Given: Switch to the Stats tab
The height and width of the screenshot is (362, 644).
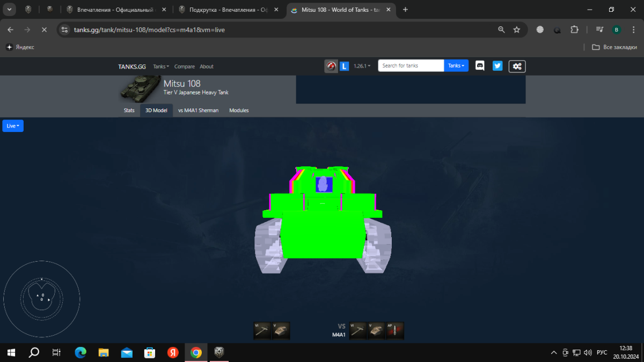Looking at the screenshot, I should pyautogui.click(x=129, y=110).
